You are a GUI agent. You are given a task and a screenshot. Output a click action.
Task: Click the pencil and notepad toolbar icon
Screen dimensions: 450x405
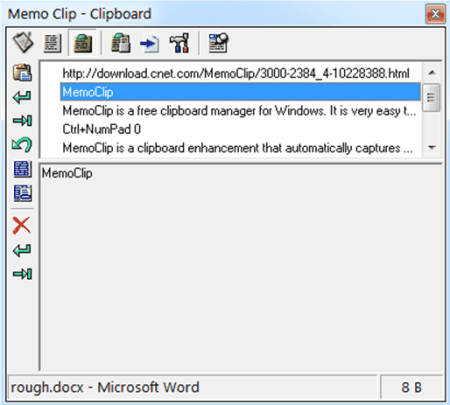[23, 43]
